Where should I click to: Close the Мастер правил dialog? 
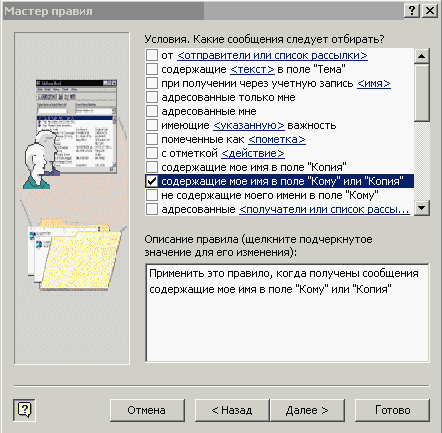[x=430, y=11]
